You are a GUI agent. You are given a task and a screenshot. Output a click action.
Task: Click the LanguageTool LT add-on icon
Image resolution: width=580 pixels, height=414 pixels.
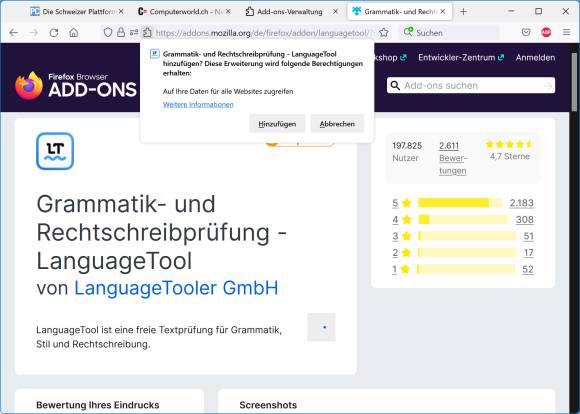(x=55, y=151)
